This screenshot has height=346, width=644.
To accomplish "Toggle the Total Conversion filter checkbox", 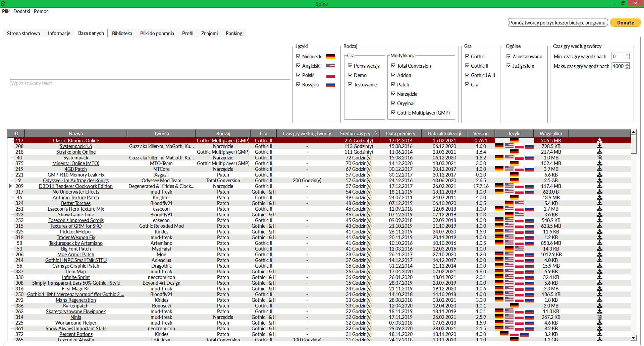I will pyautogui.click(x=393, y=66).
